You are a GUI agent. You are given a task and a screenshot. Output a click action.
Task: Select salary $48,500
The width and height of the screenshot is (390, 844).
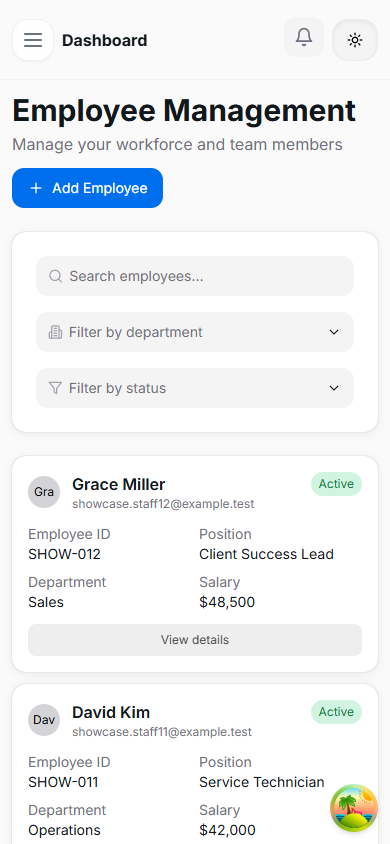(x=227, y=602)
